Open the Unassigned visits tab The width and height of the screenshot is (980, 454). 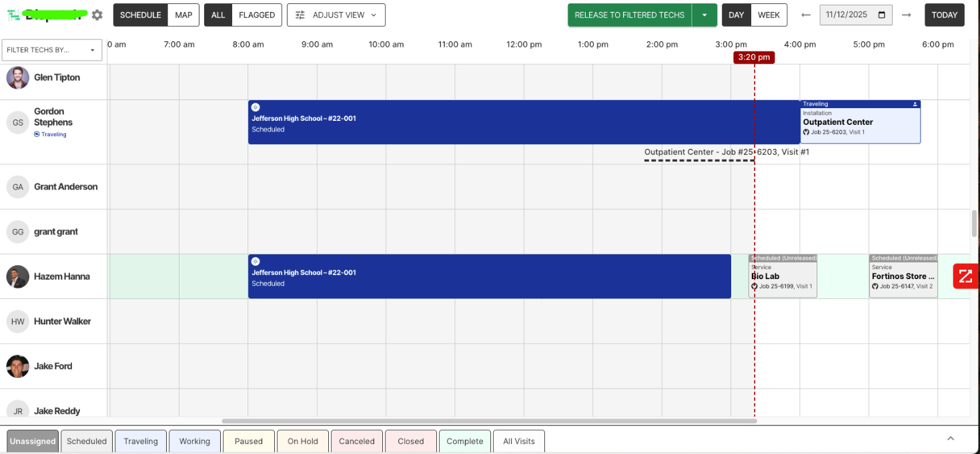(33, 441)
